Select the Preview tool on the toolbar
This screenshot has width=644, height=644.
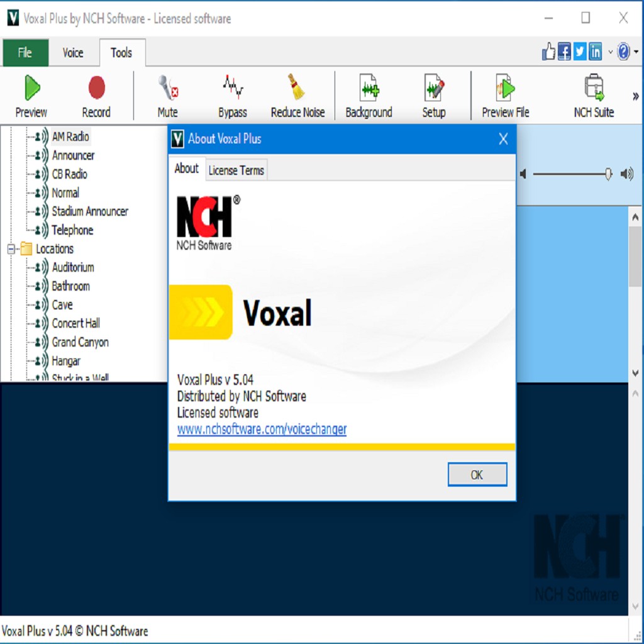pyautogui.click(x=30, y=94)
